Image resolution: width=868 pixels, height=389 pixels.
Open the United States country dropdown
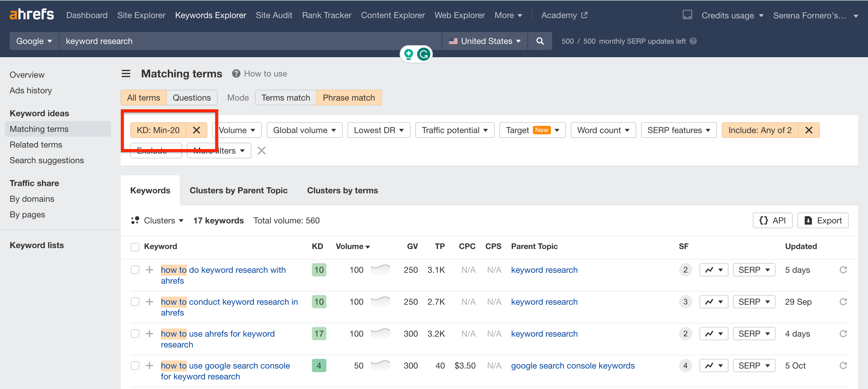(485, 41)
